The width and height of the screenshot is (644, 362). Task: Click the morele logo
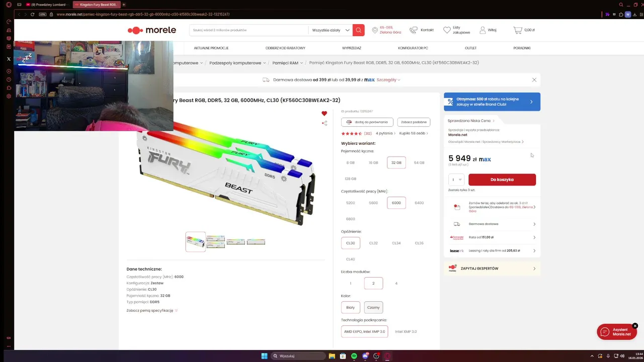pyautogui.click(x=152, y=30)
